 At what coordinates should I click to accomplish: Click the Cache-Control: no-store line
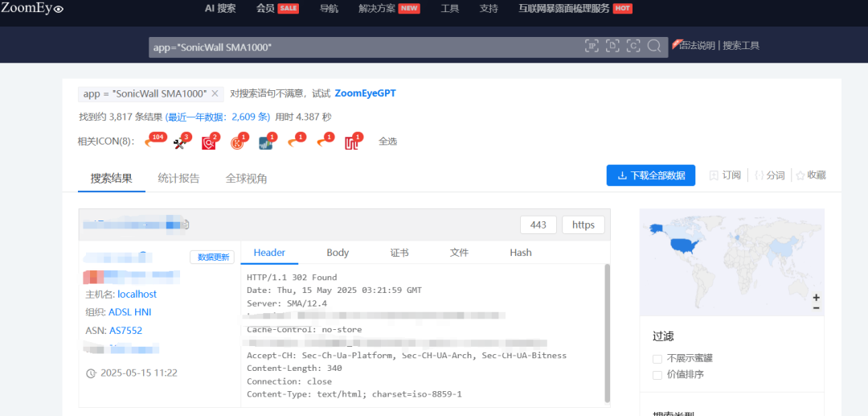tap(304, 330)
